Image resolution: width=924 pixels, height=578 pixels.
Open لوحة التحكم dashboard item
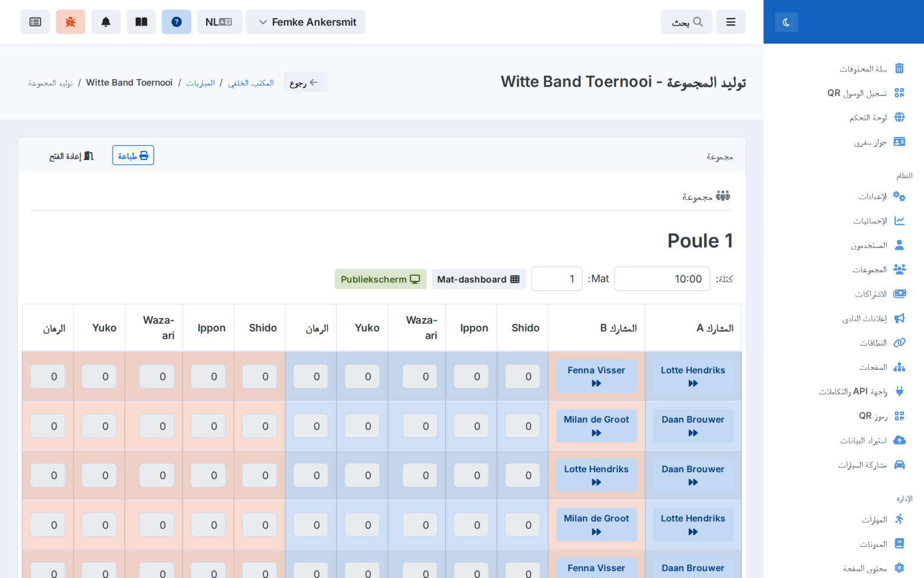[877, 117]
